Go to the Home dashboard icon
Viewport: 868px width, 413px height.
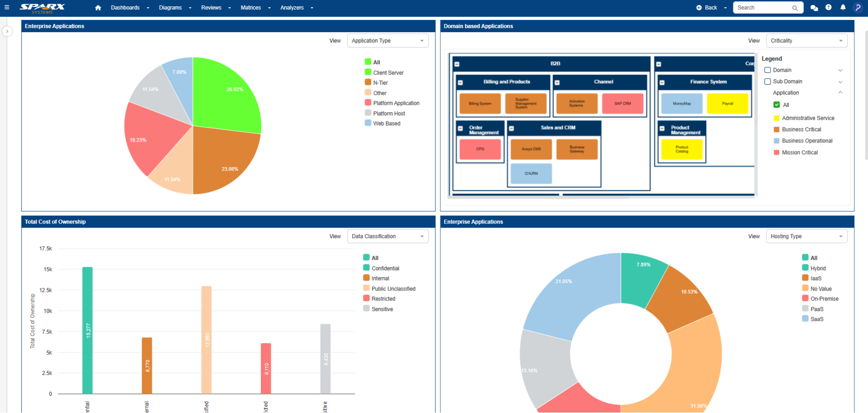point(98,7)
